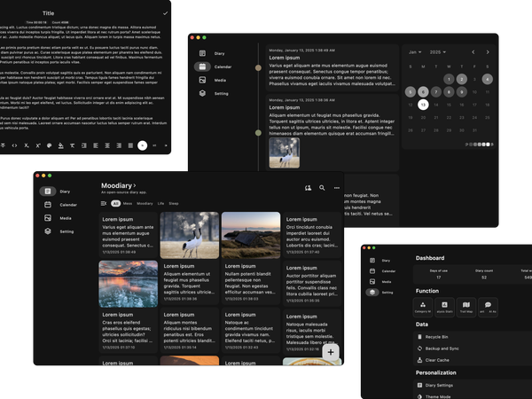Go to the next month arrow

(x=488, y=52)
